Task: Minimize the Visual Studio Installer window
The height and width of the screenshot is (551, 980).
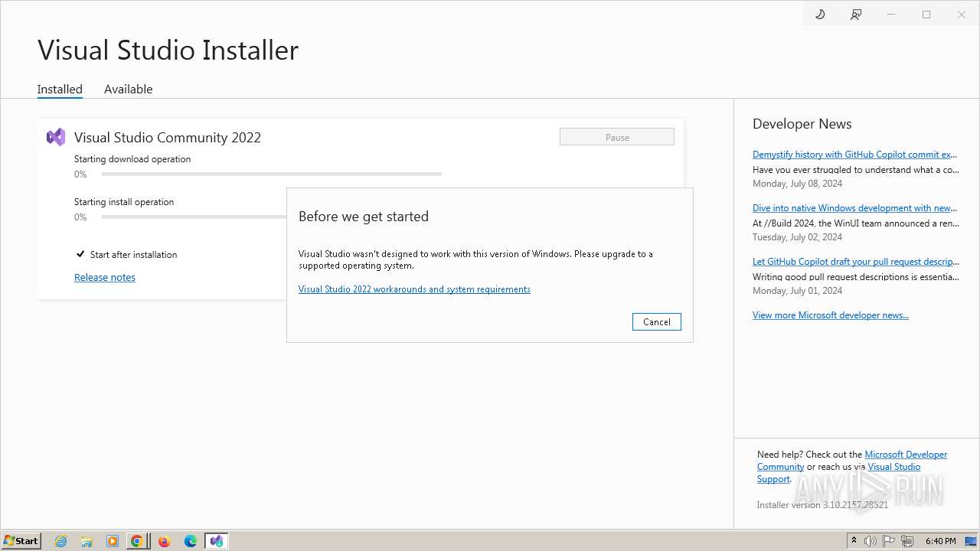Action: tap(891, 15)
